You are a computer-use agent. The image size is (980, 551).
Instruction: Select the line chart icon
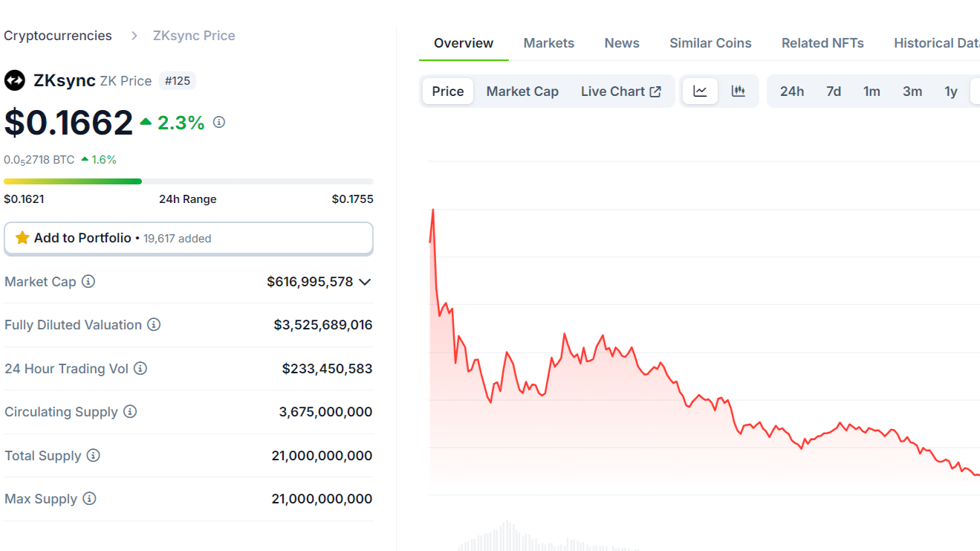point(699,91)
